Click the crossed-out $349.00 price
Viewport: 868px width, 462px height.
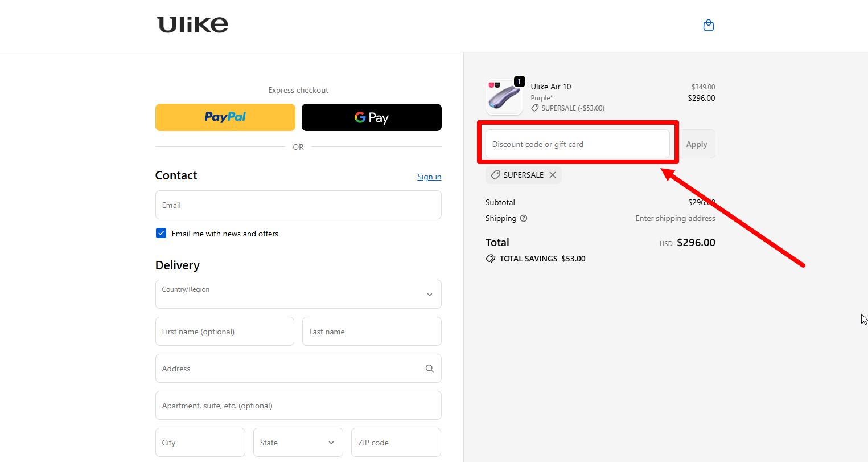pos(702,87)
